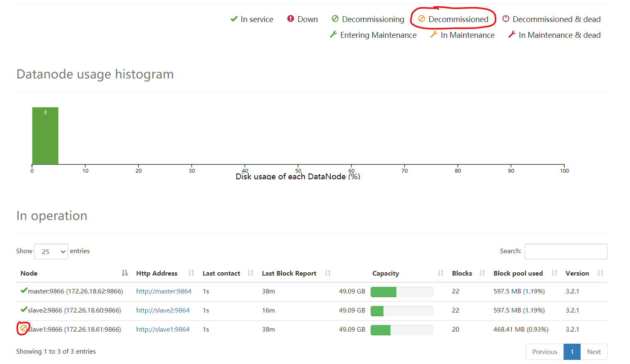Click the Decommissioned & dead power icon
This screenshot has height=364, width=630.
point(505,19)
